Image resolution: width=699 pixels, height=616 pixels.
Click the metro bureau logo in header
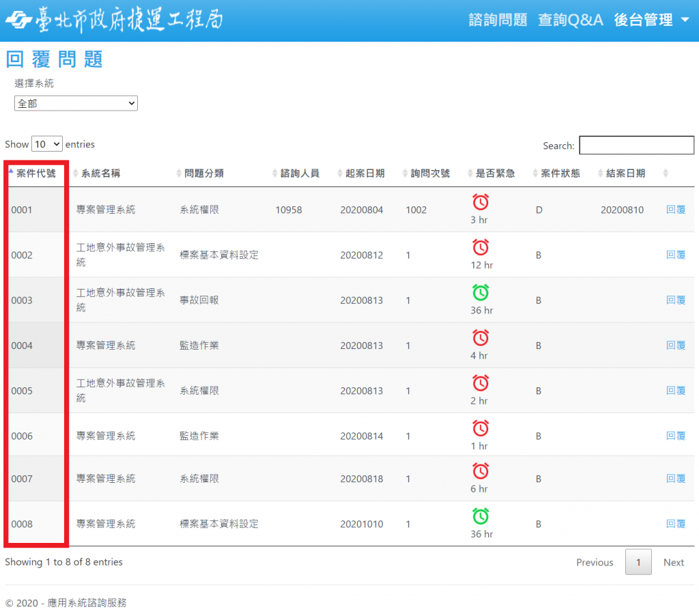coord(18,20)
